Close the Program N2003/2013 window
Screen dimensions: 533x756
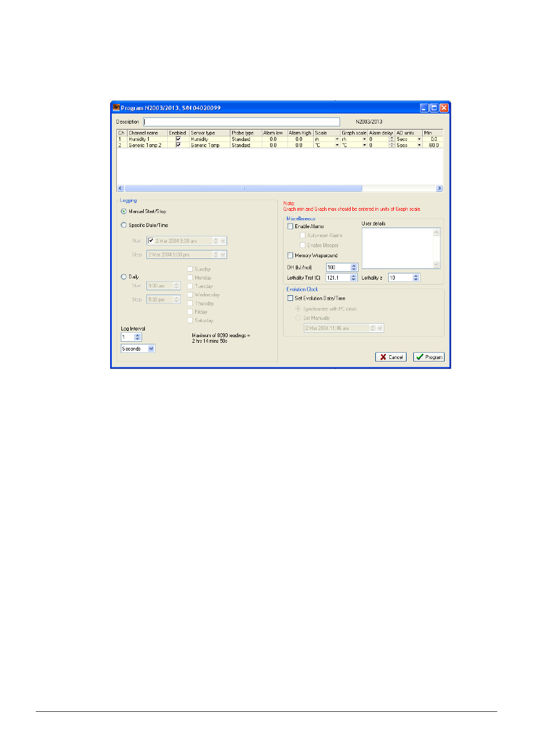click(x=444, y=108)
